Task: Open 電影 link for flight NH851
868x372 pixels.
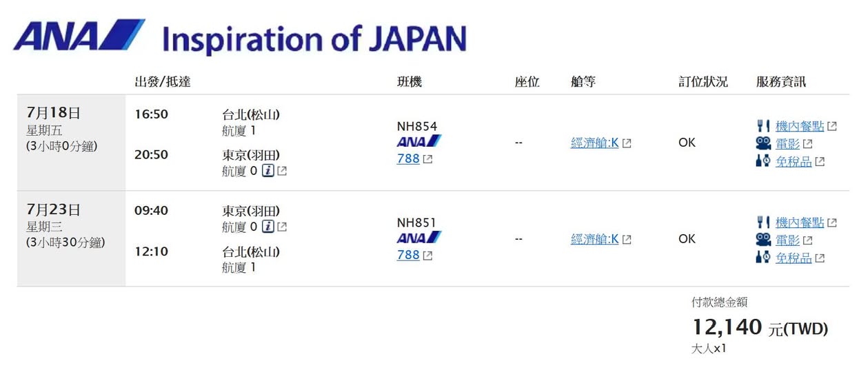Action: point(787,240)
